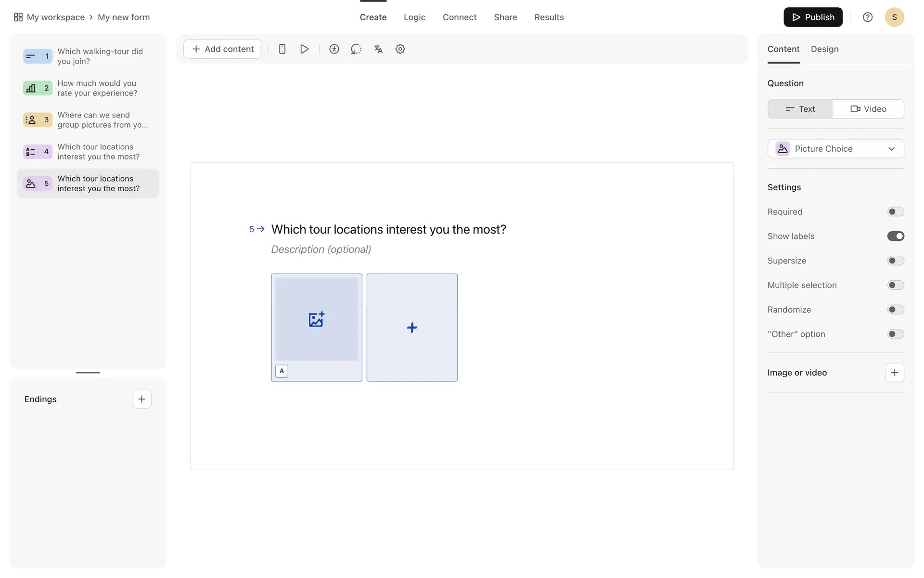
Task: Click add image icon in choice A
Action: coord(316,319)
